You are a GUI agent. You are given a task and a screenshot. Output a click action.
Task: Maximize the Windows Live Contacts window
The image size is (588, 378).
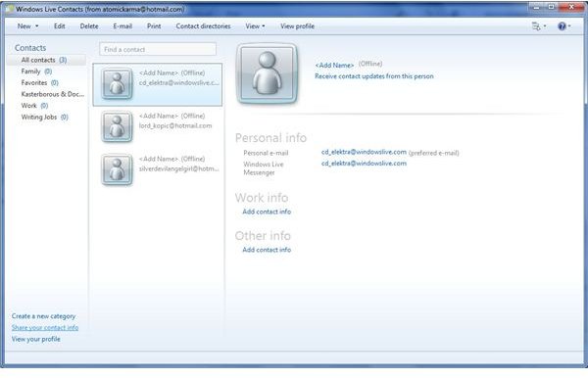[x=551, y=7]
